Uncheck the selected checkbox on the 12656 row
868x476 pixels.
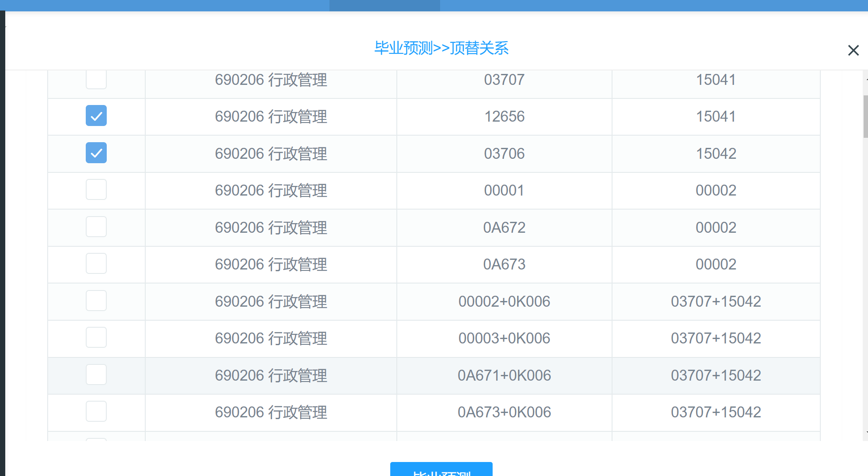[x=96, y=116]
